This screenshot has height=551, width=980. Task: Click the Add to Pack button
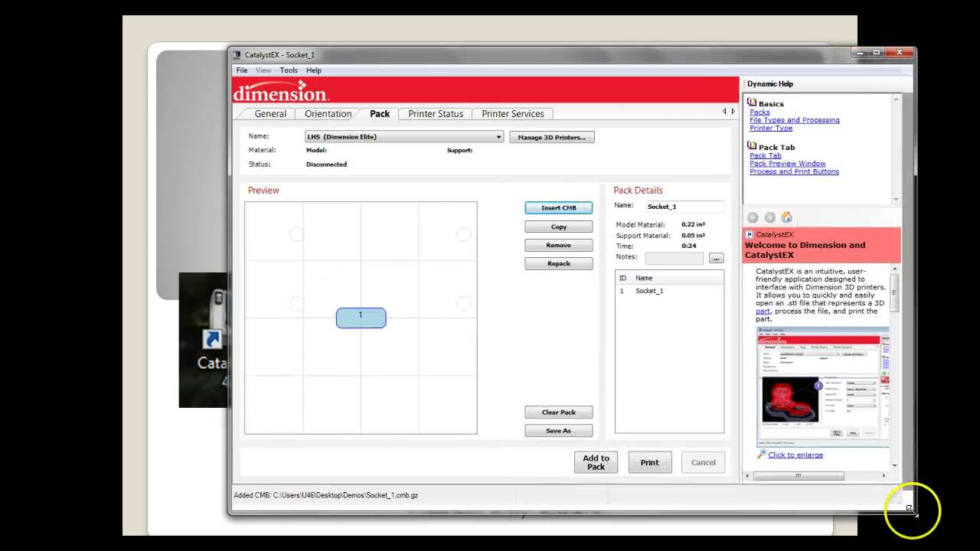point(596,462)
